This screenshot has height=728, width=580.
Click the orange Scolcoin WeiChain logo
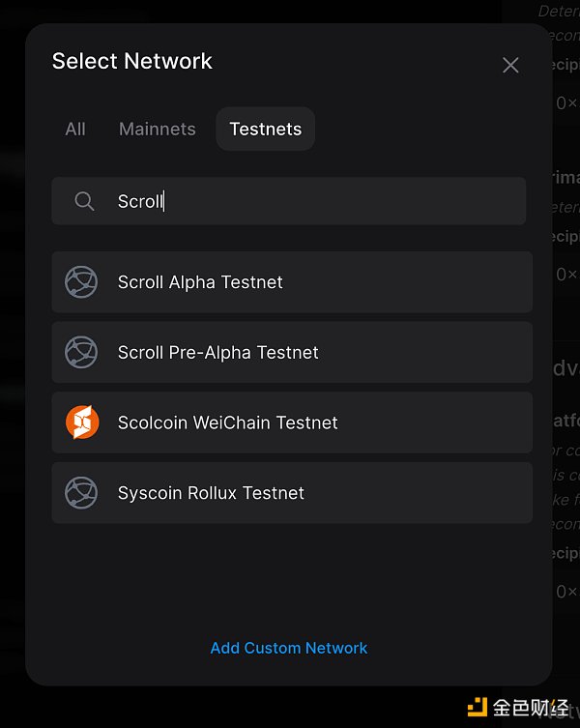(81, 422)
